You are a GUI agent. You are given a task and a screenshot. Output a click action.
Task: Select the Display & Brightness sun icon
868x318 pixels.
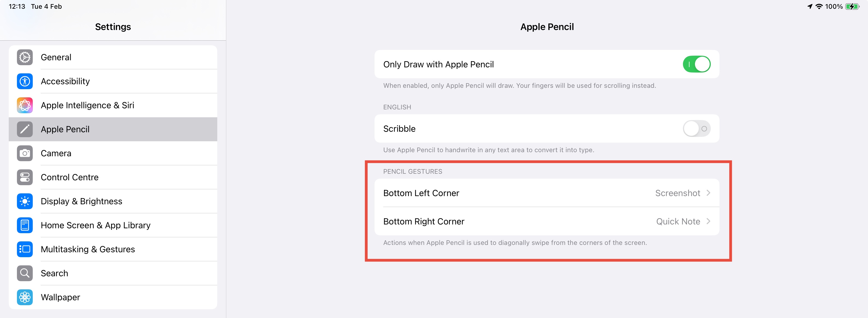point(24,201)
